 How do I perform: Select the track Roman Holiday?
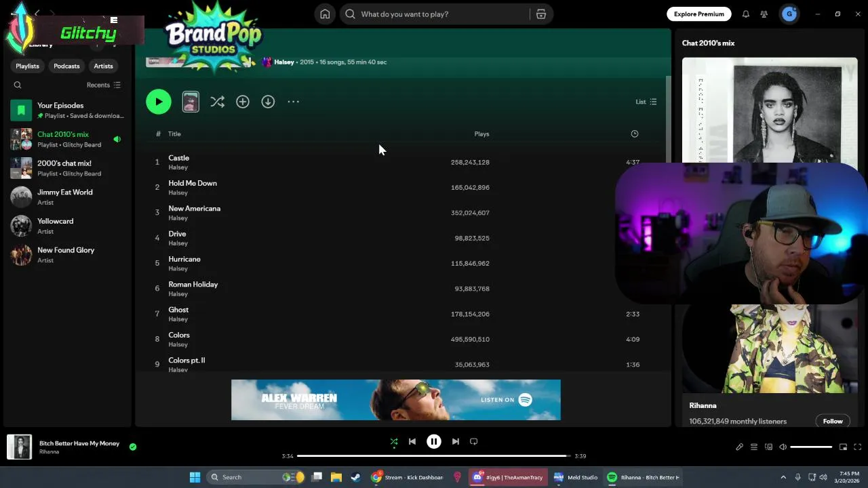tap(193, 284)
